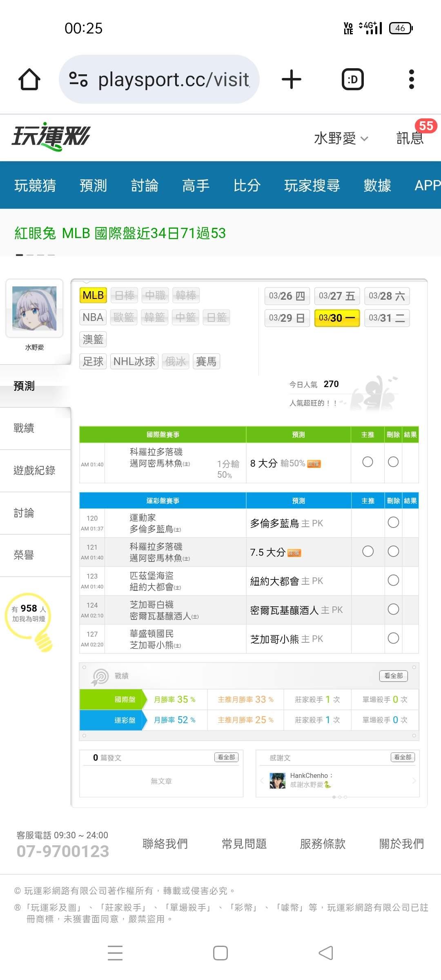Expand all records with 戰績 看全部
The width and height of the screenshot is (441, 980).
tap(393, 676)
